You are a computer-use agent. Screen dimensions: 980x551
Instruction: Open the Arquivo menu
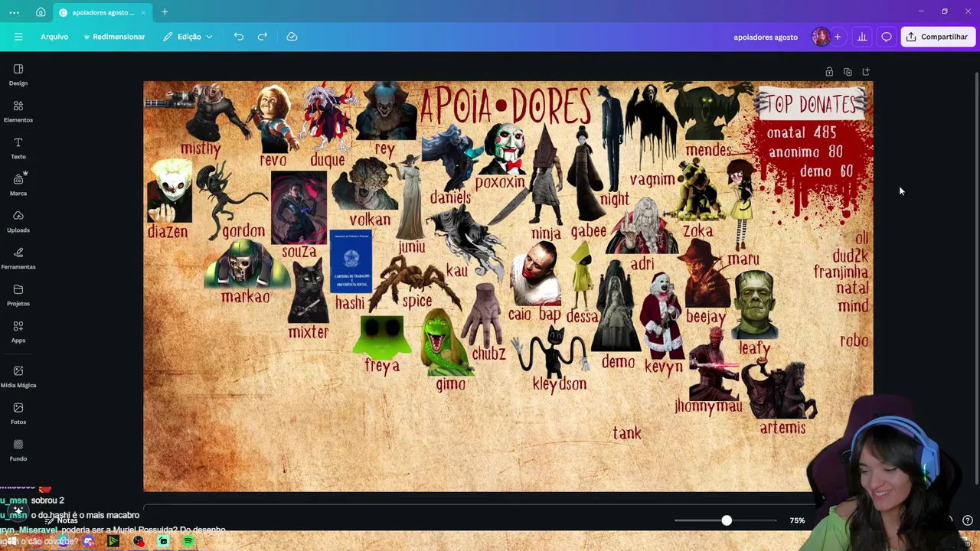pyautogui.click(x=54, y=37)
